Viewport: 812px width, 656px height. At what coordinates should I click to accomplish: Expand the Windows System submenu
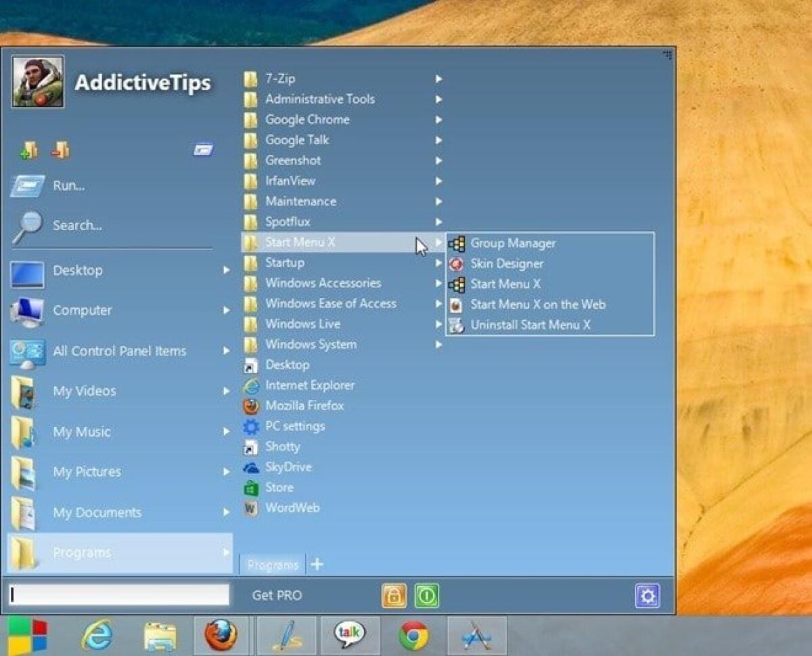[438, 345]
